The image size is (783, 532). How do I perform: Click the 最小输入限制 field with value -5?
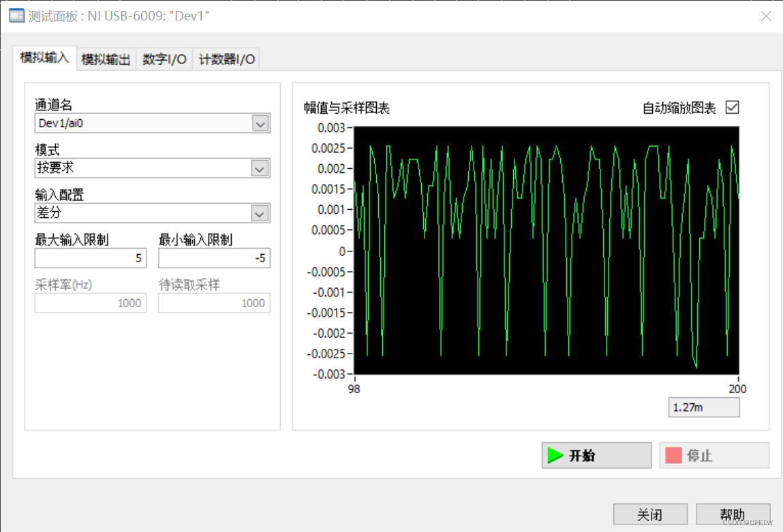click(x=214, y=258)
